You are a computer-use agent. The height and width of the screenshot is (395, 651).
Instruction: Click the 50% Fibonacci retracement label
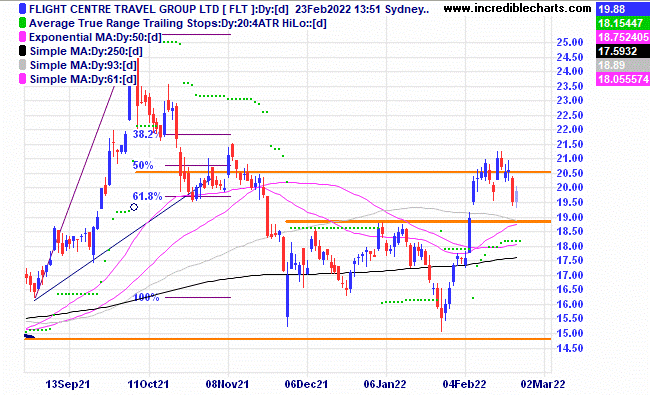(x=143, y=165)
